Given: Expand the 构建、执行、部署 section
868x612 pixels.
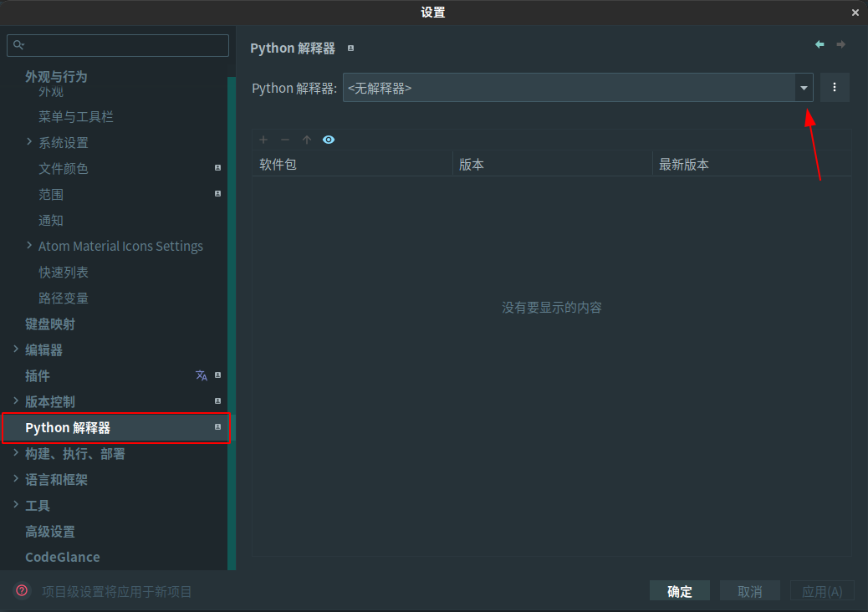Looking at the screenshot, I should coord(16,453).
